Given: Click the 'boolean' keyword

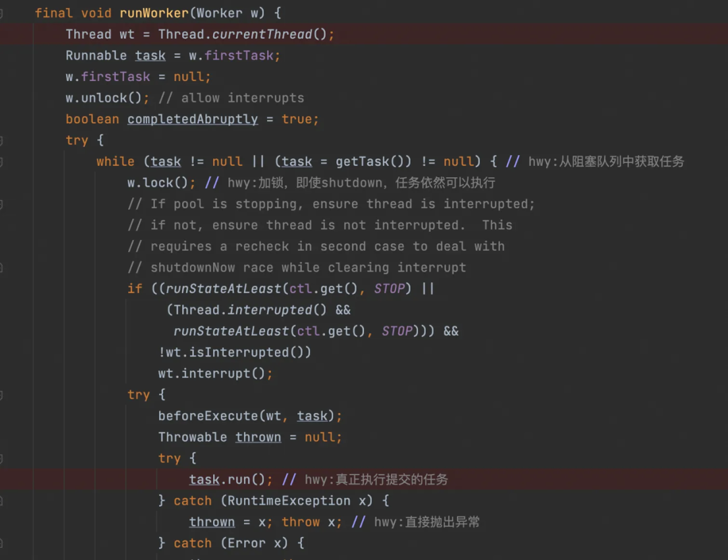Looking at the screenshot, I should 92,119.
